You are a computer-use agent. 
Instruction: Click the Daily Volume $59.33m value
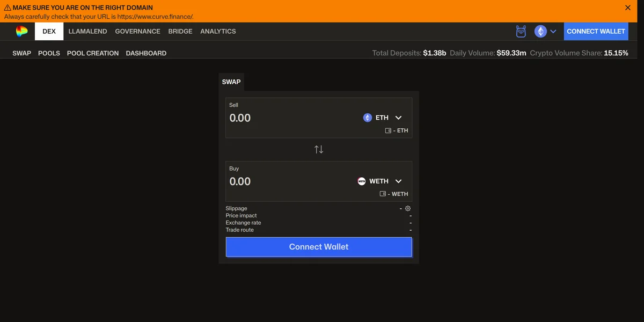tap(511, 53)
